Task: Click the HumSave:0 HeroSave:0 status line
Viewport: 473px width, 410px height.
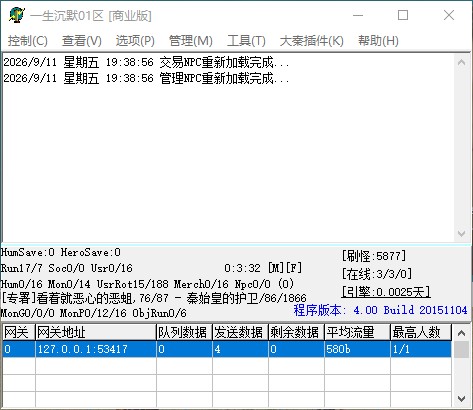Action: click(x=61, y=252)
